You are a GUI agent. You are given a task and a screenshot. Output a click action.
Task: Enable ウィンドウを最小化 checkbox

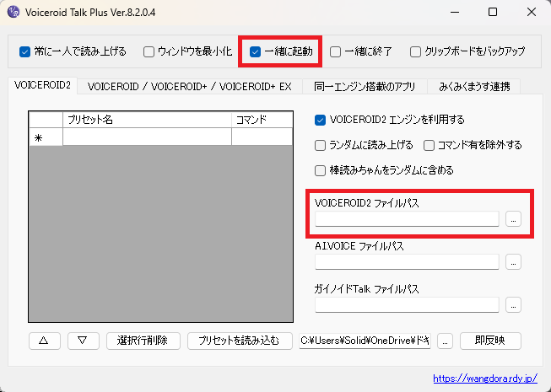point(149,52)
